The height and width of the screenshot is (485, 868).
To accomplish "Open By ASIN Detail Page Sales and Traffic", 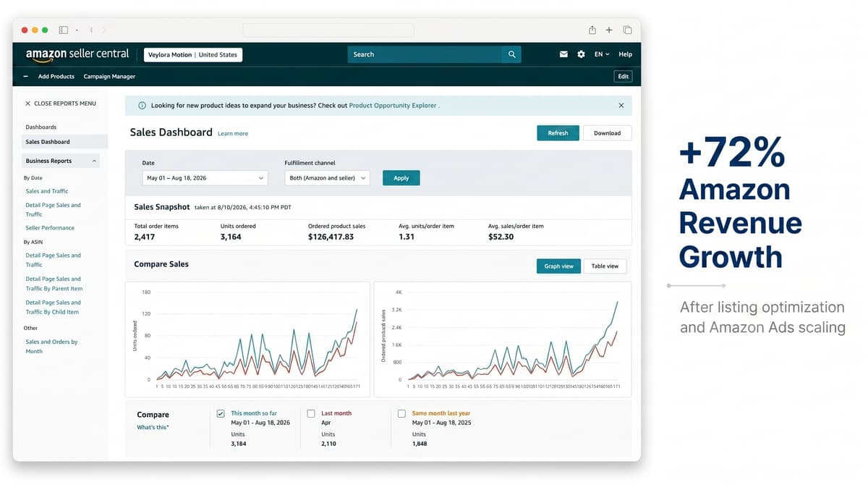I will click(53, 260).
